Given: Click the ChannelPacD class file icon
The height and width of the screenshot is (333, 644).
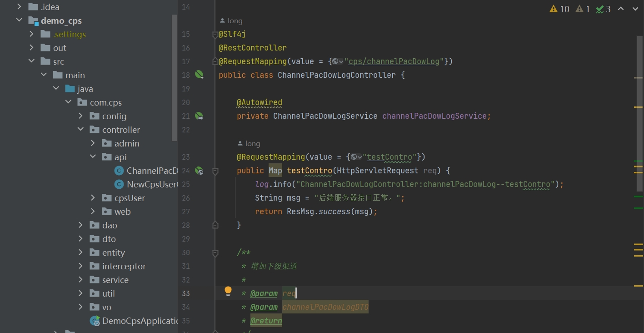Looking at the screenshot, I should (119, 171).
